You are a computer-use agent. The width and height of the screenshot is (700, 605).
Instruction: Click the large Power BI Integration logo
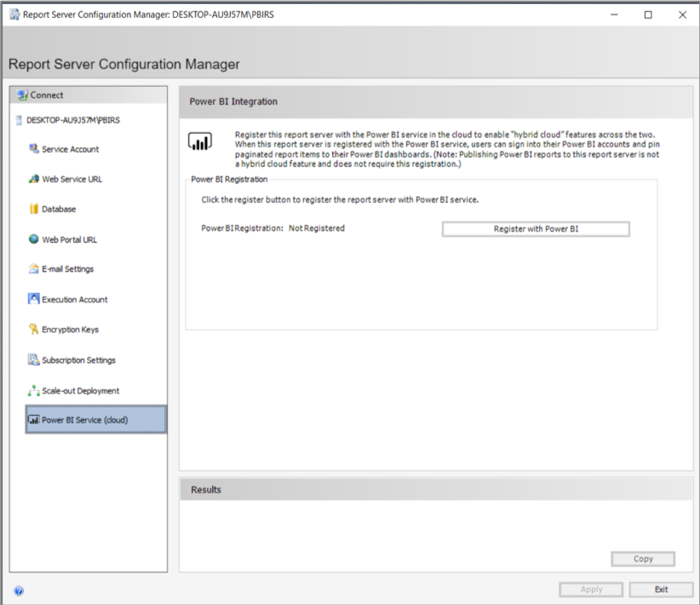click(x=199, y=141)
